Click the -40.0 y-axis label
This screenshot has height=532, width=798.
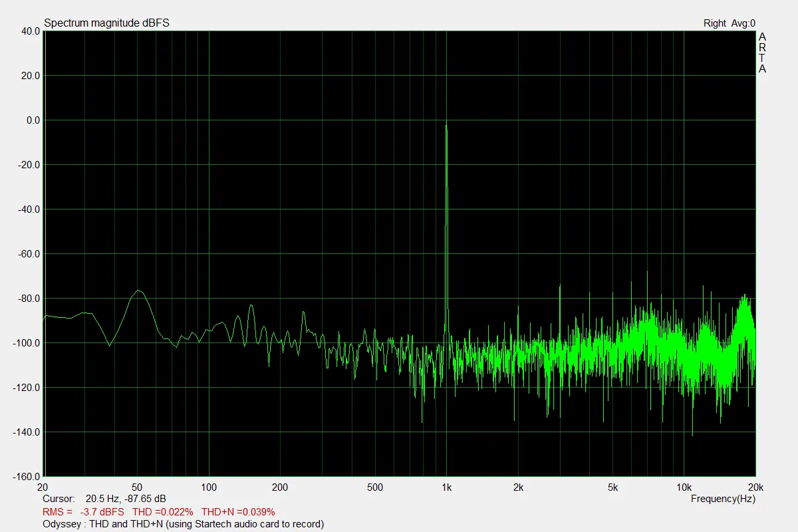pos(29,209)
